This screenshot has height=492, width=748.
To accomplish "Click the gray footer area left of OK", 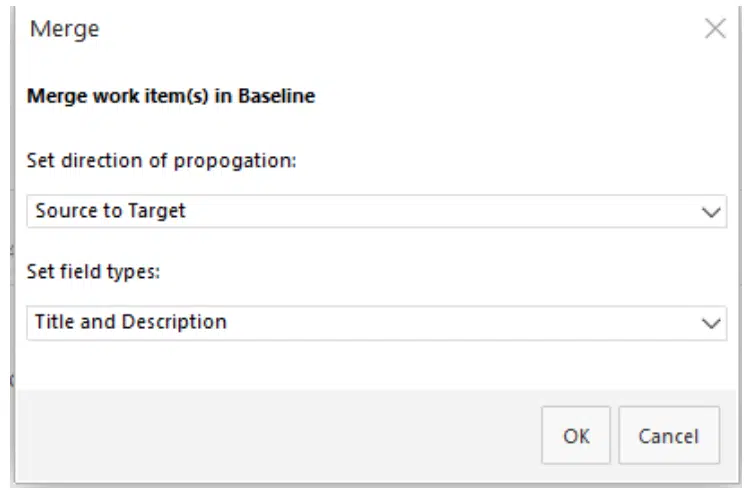I will [280, 436].
